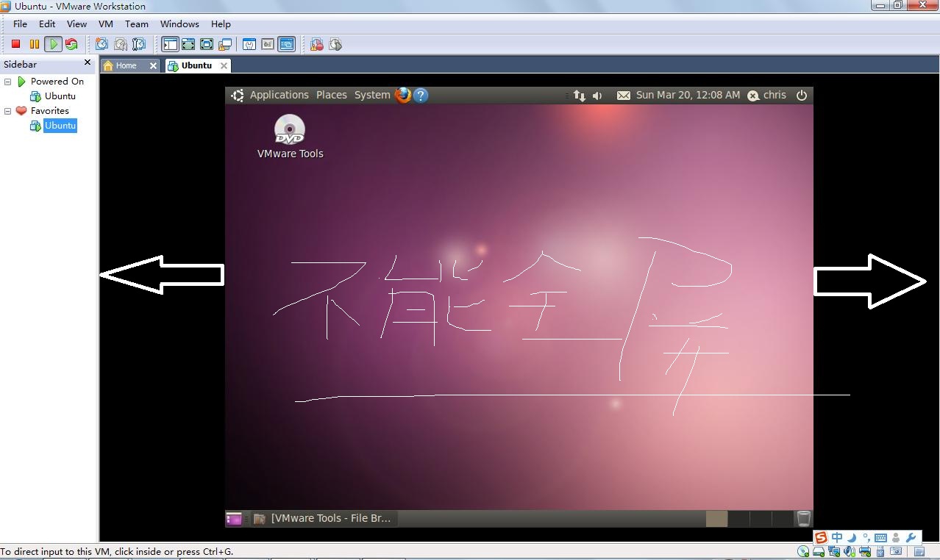The width and height of the screenshot is (940, 560).
Task: Click the Capture Movie toolbar icon
Action: pyautogui.click(x=317, y=44)
